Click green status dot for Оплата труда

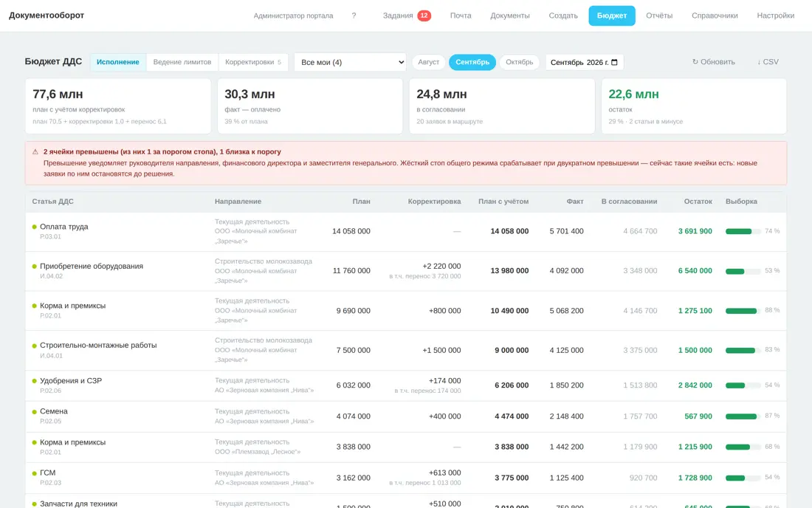coord(34,227)
